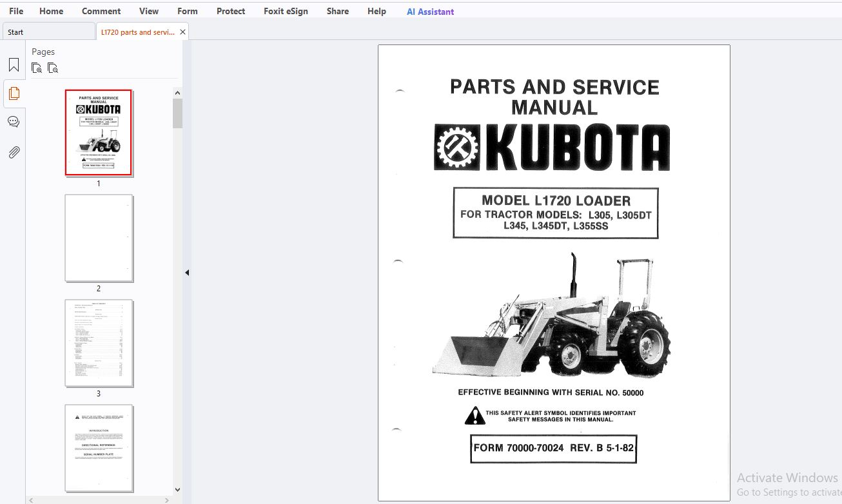This screenshot has height=504, width=842.
Task: Select page 3 table of contents thumbnail
Action: tap(99, 343)
